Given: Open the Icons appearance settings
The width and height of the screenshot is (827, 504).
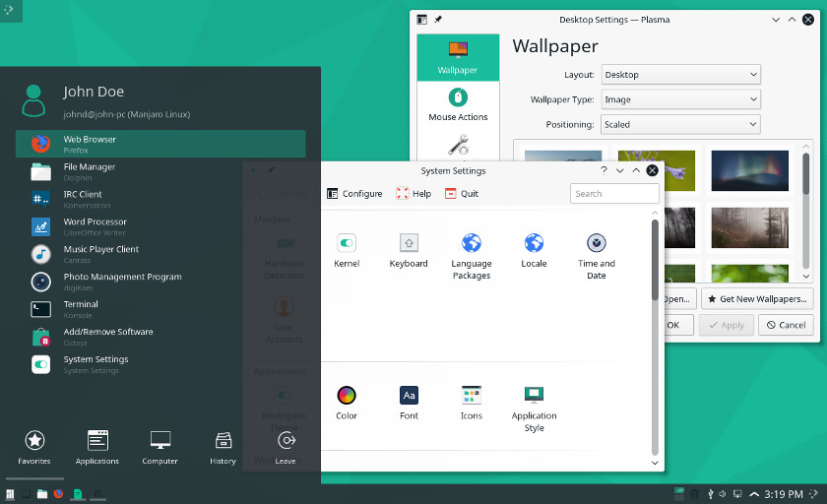Looking at the screenshot, I should tap(471, 403).
